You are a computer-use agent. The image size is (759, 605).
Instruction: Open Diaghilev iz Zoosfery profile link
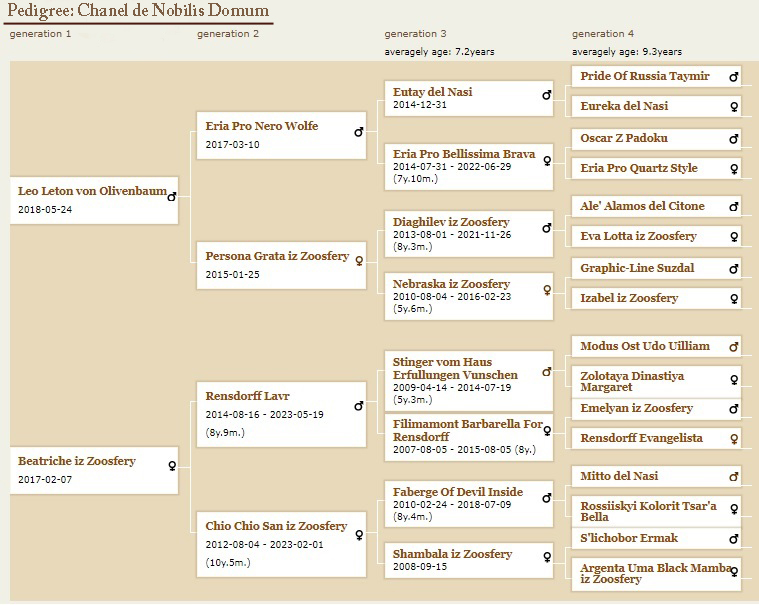tap(451, 222)
